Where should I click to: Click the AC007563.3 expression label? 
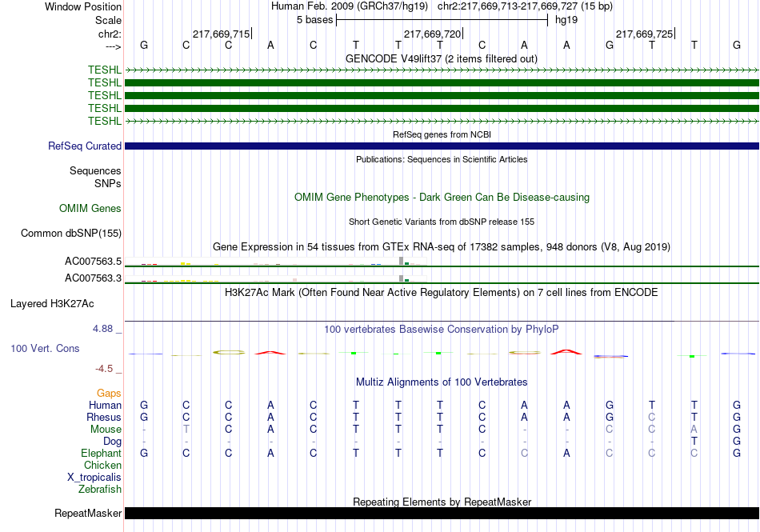[x=93, y=278]
